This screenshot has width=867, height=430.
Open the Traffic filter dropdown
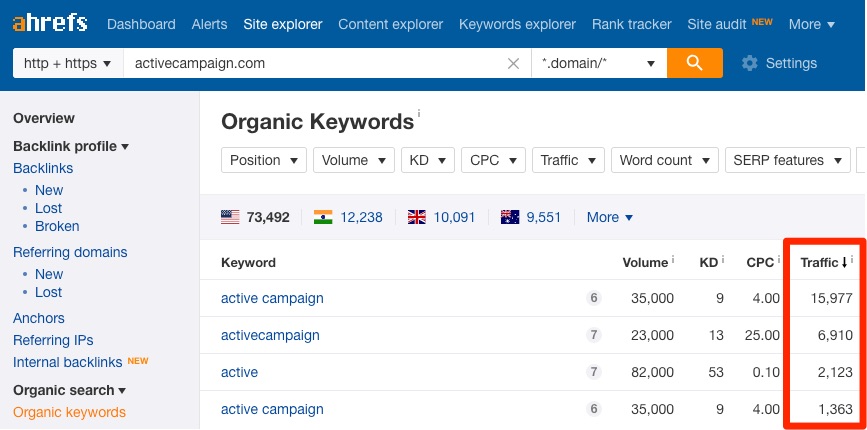coord(568,160)
